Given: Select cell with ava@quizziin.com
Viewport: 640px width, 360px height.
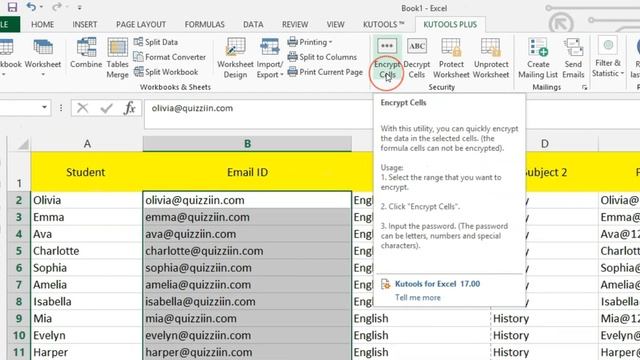Looking at the screenshot, I should [x=247, y=234].
